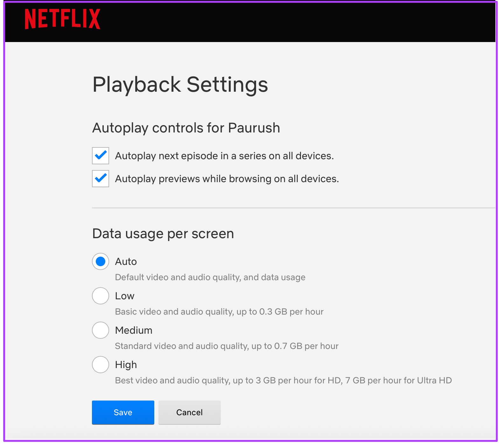
Task: Choose High data usage radio button
Action: [101, 365]
